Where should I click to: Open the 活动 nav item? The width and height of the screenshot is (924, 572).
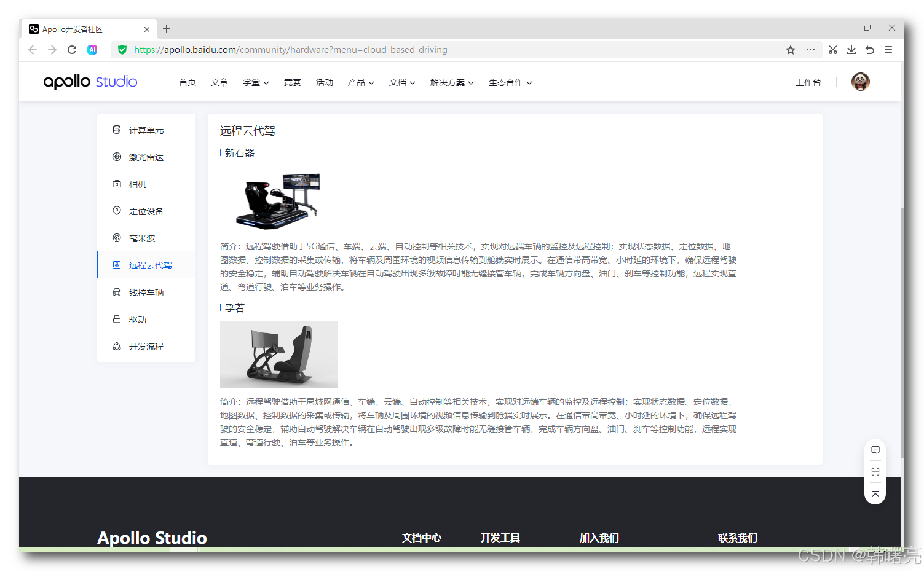325,82
